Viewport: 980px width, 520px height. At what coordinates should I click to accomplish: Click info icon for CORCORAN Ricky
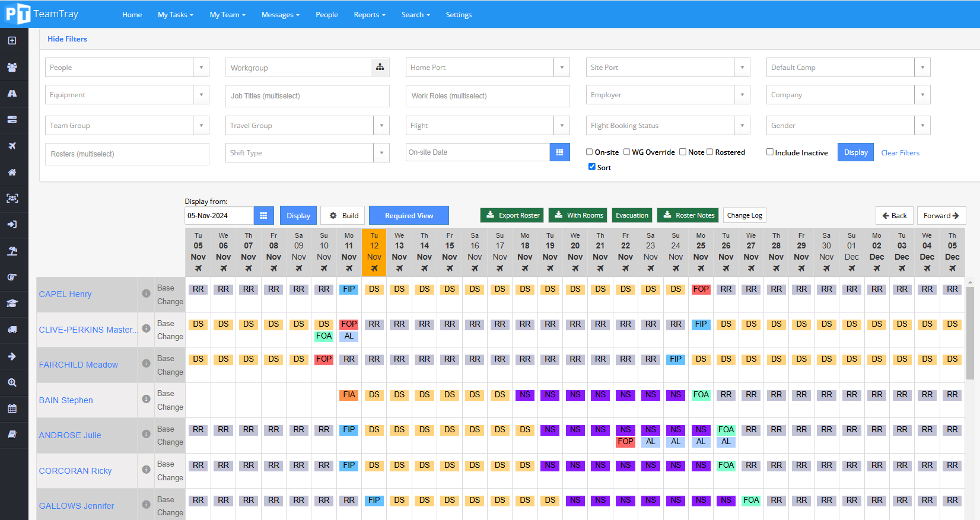146,470
